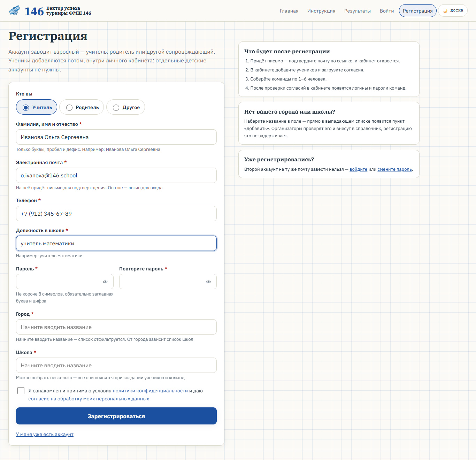Click Войти in the header
Viewport: 476px width, 460px height.
pyautogui.click(x=387, y=11)
